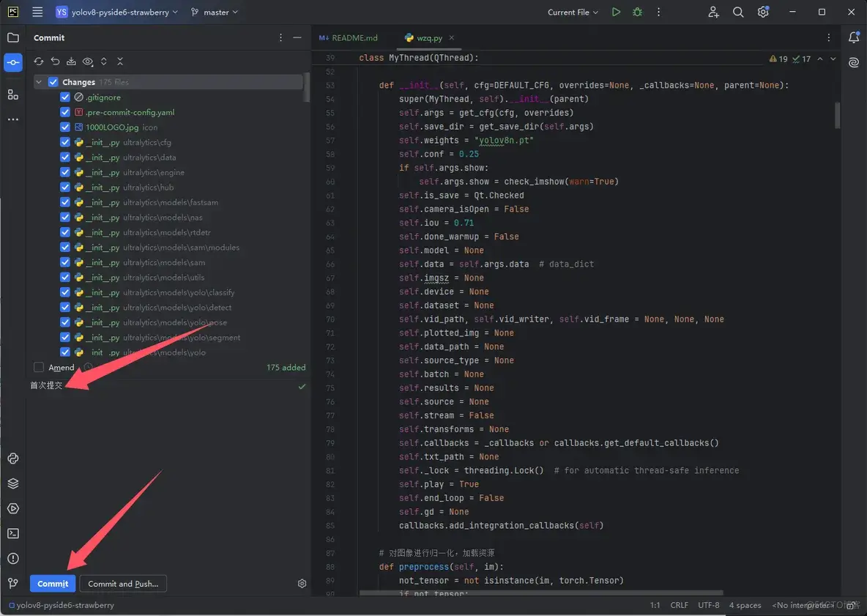Click the Refresh changes icon
The height and width of the screenshot is (616, 867).
click(39, 62)
